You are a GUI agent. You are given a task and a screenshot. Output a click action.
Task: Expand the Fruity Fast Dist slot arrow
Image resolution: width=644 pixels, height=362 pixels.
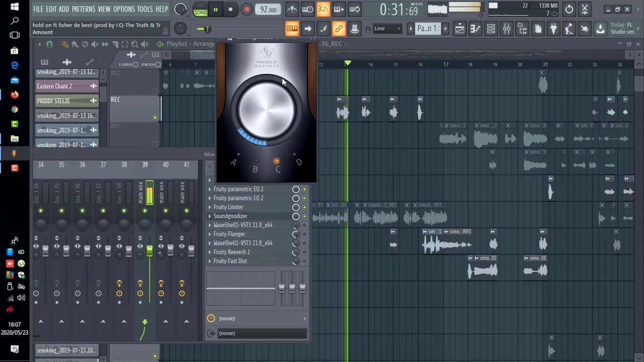[x=210, y=261]
